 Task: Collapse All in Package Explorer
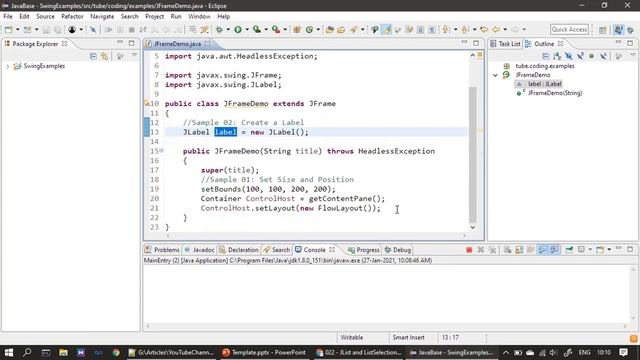pos(93,56)
